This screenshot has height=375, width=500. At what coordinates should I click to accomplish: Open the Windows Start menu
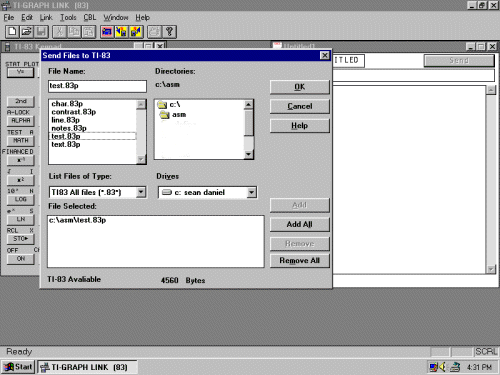tap(18, 367)
